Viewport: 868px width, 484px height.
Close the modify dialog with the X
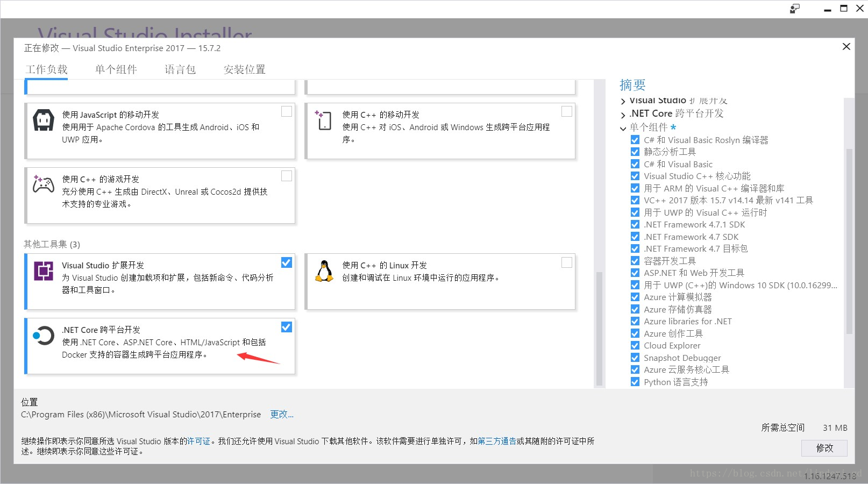tap(846, 47)
